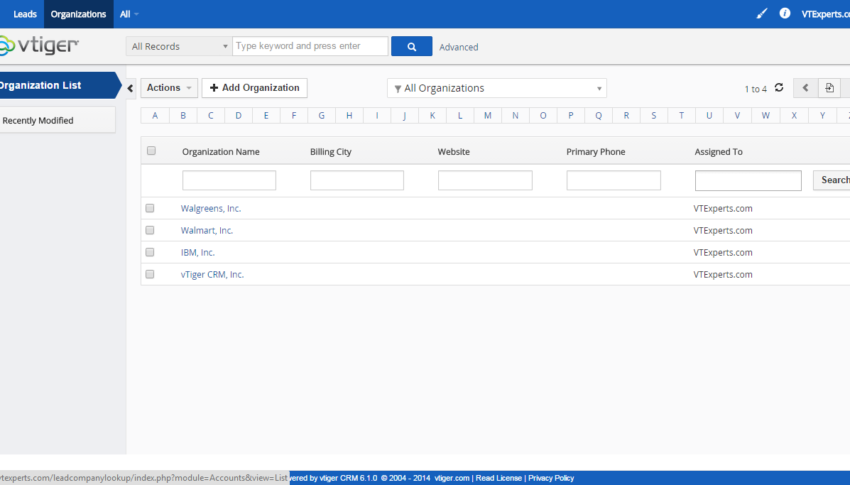Filter organizations by letter A
Screen dimensions: 850x485
[155, 115]
